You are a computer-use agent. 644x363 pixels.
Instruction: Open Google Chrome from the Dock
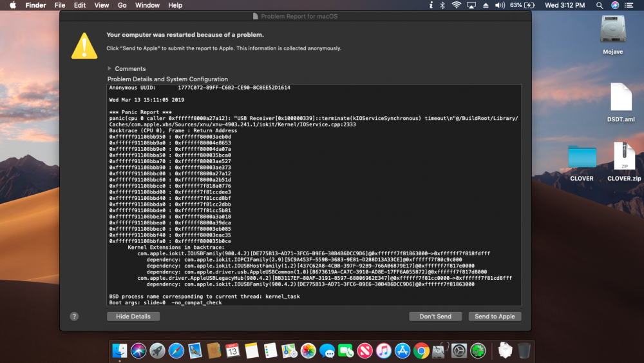coord(421,351)
